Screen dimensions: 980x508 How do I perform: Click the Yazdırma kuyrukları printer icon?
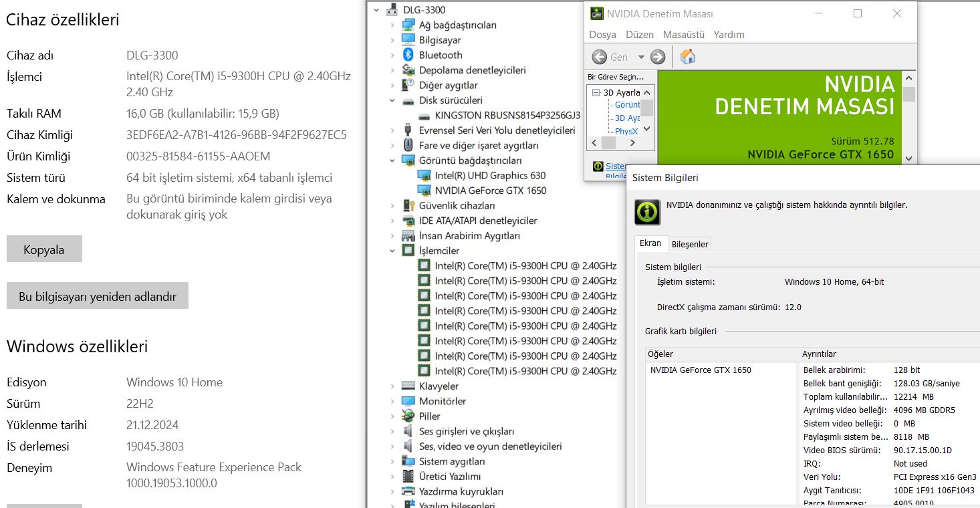[408, 491]
